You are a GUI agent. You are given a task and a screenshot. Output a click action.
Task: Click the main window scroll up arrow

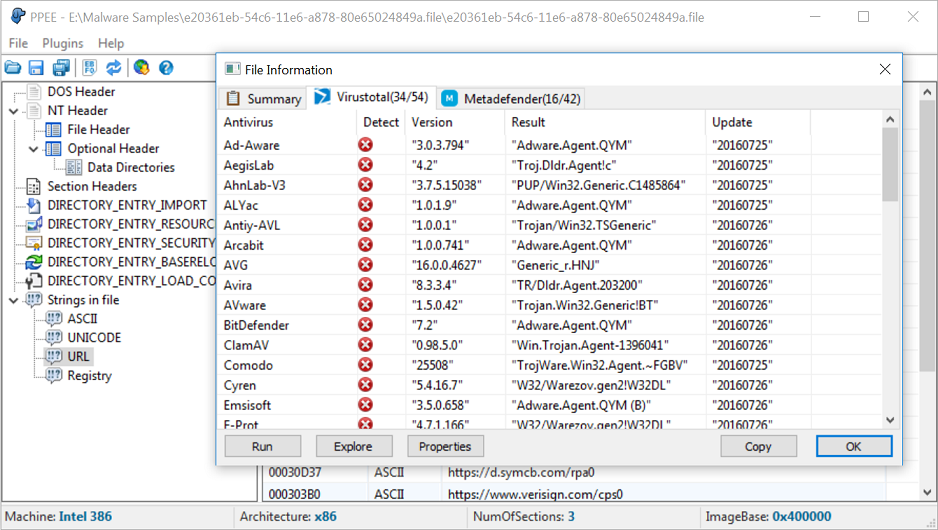pos(927,92)
